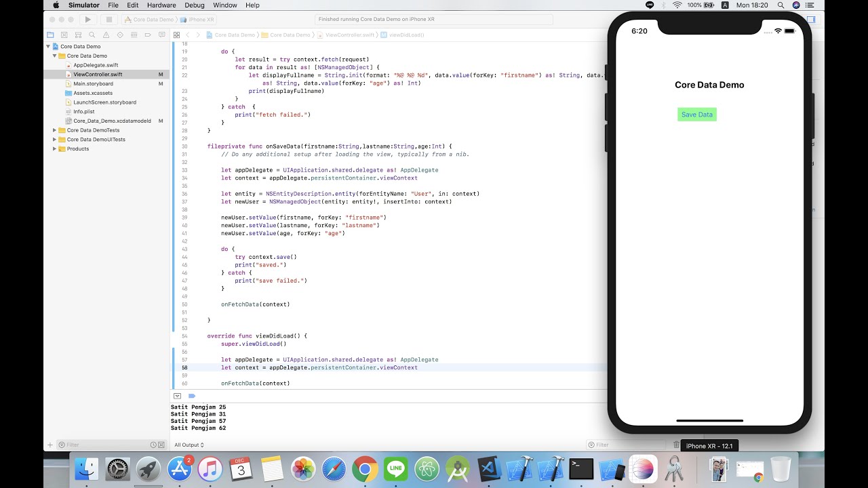Screen dimensions: 868x488
Task: Expand the Core Data DemoTests folder
Action: pos(55,130)
